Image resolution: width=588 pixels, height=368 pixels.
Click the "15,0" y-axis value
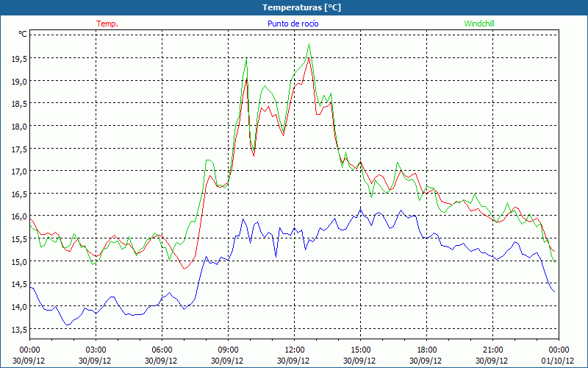[x=19, y=261]
